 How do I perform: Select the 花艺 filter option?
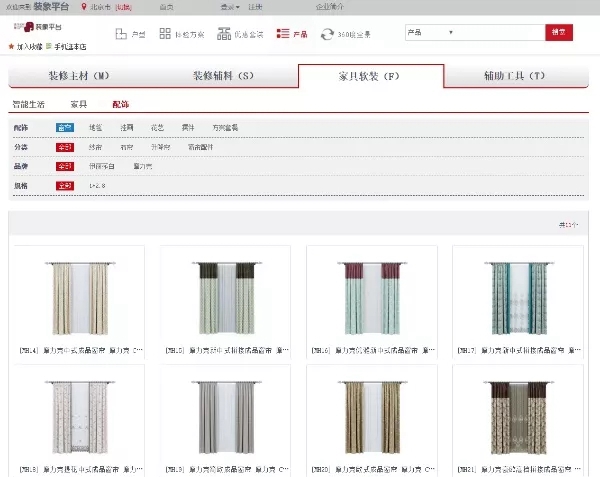coord(157,128)
